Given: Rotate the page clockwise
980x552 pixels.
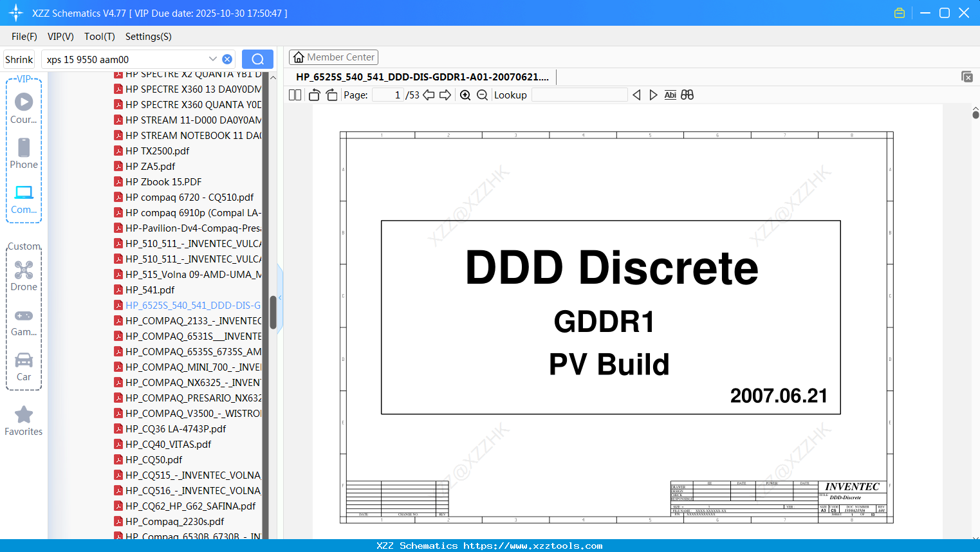Looking at the screenshot, I should click(x=331, y=95).
